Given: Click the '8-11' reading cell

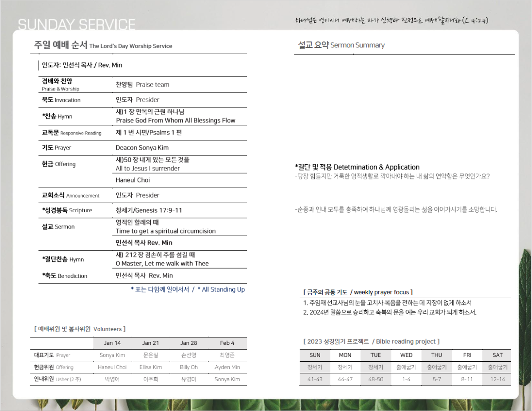Looking at the screenshot, I should [x=467, y=379].
